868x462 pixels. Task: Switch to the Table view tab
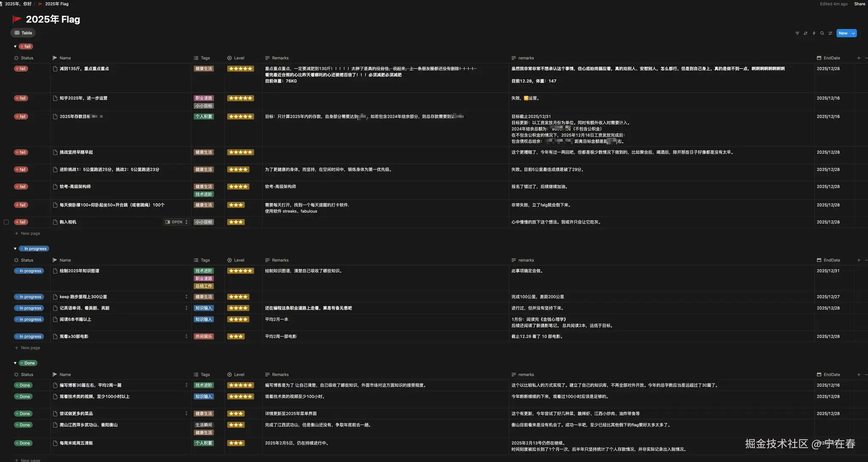pyautogui.click(x=23, y=33)
